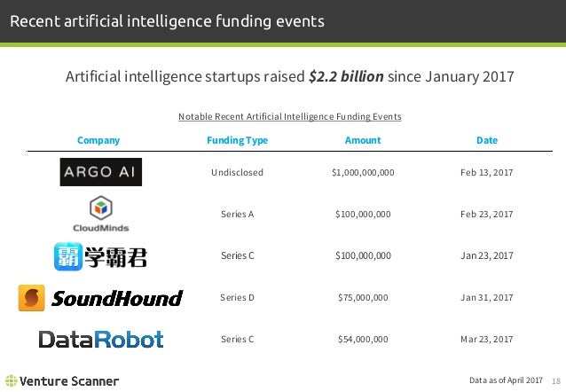
Task: Click the Amount column header
Action: pyautogui.click(x=362, y=140)
